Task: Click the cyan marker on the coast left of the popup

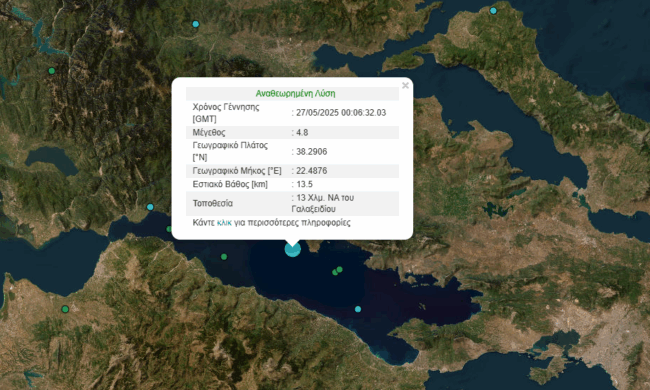Action: click(x=150, y=207)
